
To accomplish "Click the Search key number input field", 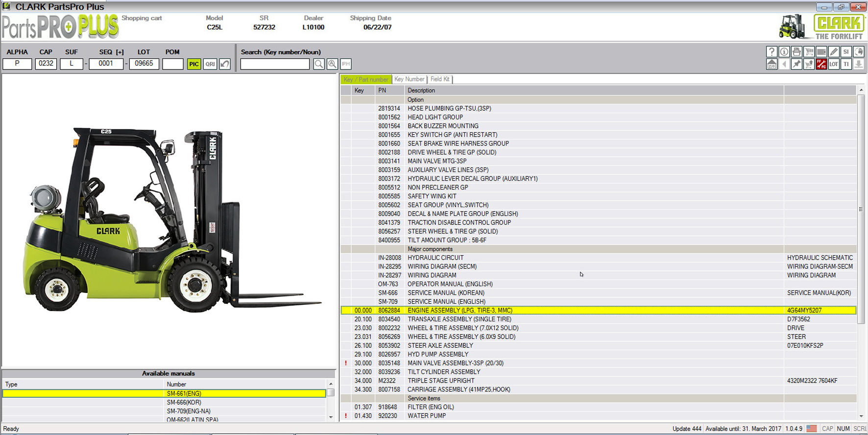I will (275, 64).
